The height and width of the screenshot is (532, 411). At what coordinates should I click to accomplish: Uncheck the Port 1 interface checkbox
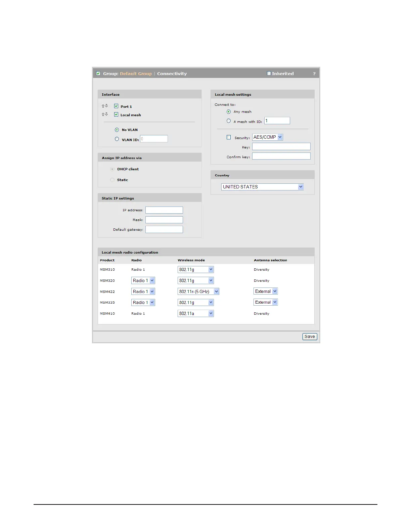pos(116,106)
